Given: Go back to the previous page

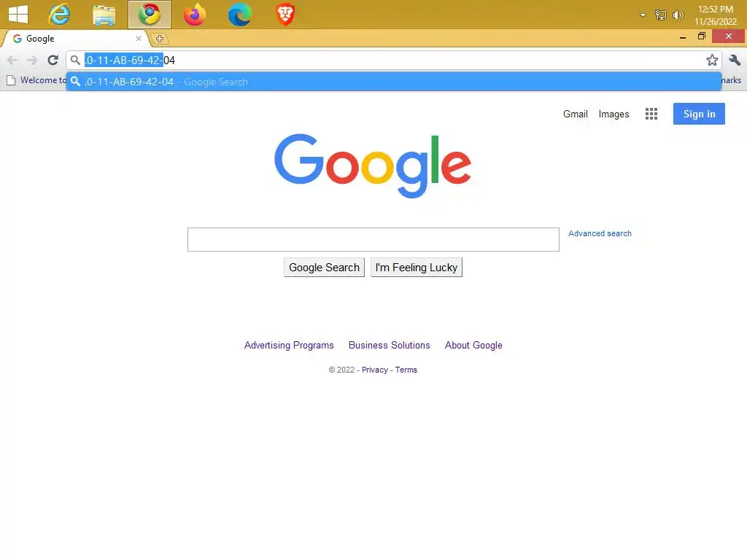Looking at the screenshot, I should pyautogui.click(x=12, y=60).
